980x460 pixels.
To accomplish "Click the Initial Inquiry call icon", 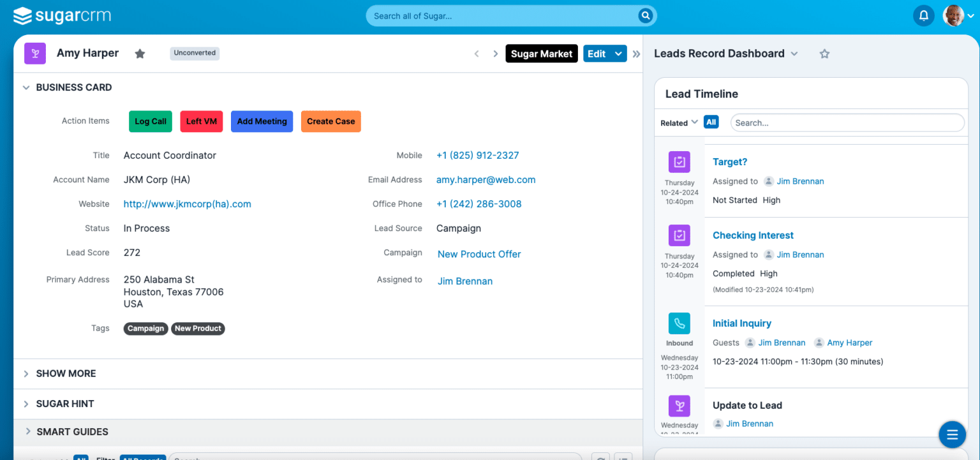I will coord(679,323).
